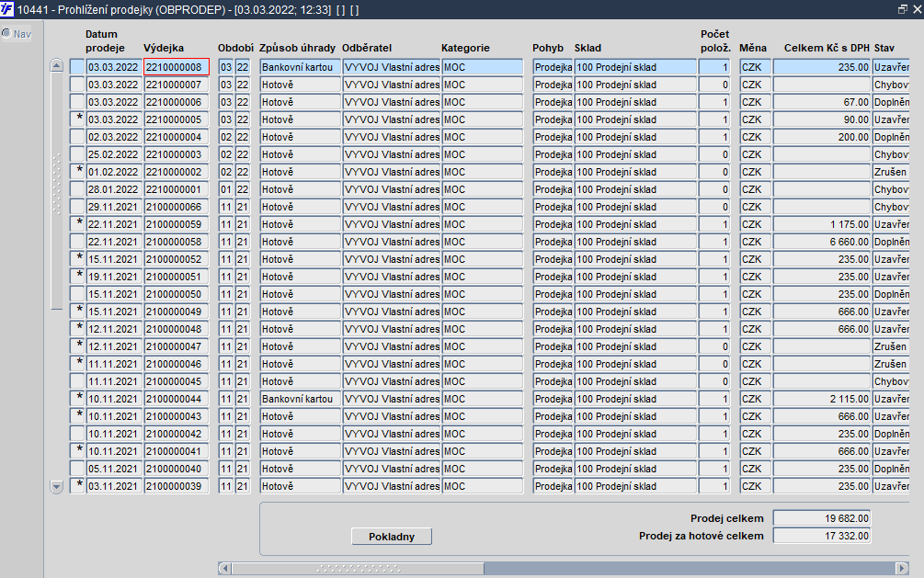The width and height of the screenshot is (924, 578).
Task: Click horizontal scrollbar right arrow
Action: coord(902,569)
